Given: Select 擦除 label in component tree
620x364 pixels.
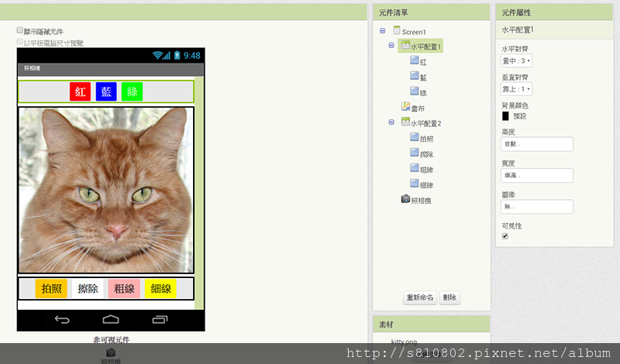Looking at the screenshot, I should [427, 154].
